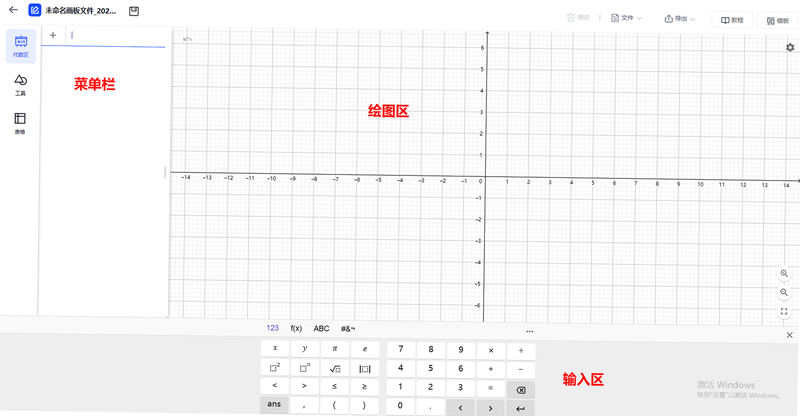Move cursor left with arrow key
The height and width of the screenshot is (416, 800).
460,408
